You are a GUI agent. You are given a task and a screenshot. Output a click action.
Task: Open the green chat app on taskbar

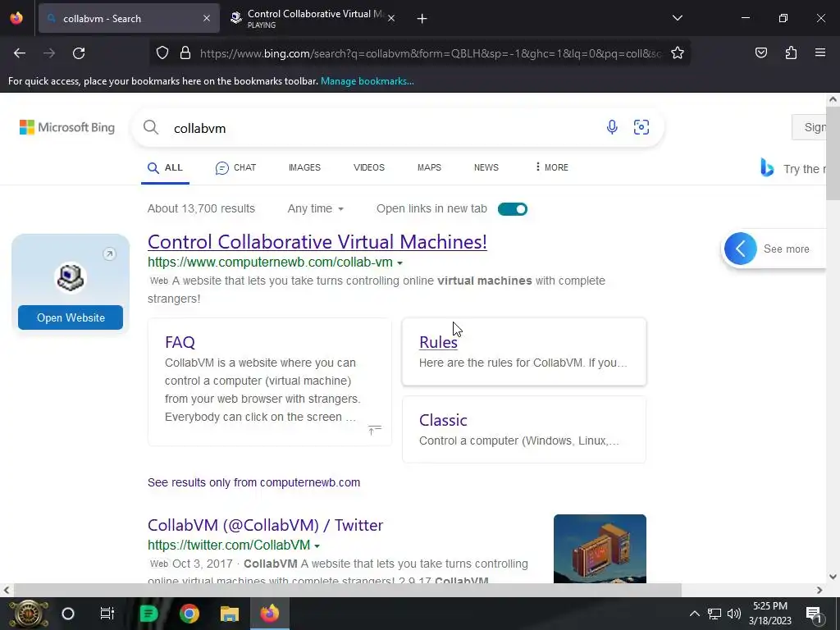click(148, 614)
